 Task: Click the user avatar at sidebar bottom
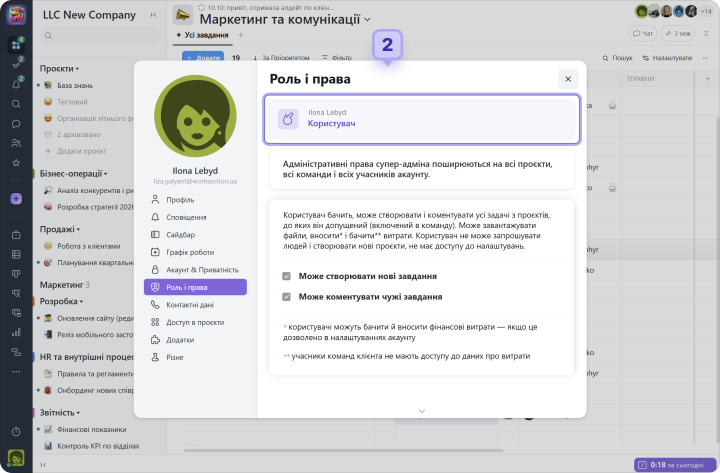click(x=16, y=459)
